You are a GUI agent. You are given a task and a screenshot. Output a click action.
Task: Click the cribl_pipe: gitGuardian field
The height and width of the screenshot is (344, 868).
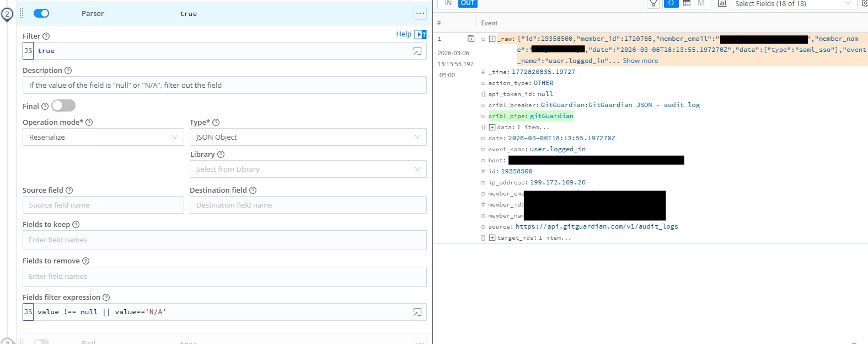coord(531,116)
